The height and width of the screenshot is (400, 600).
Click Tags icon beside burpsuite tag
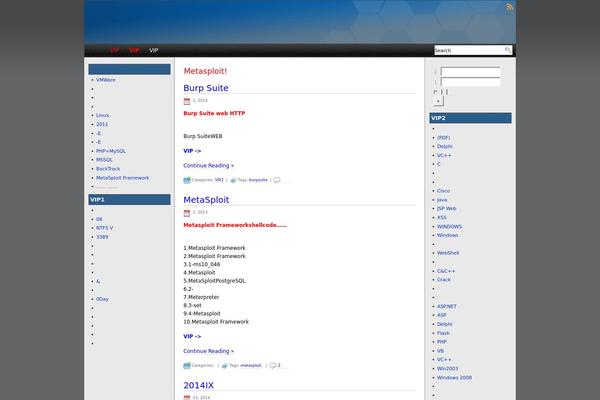(x=233, y=180)
